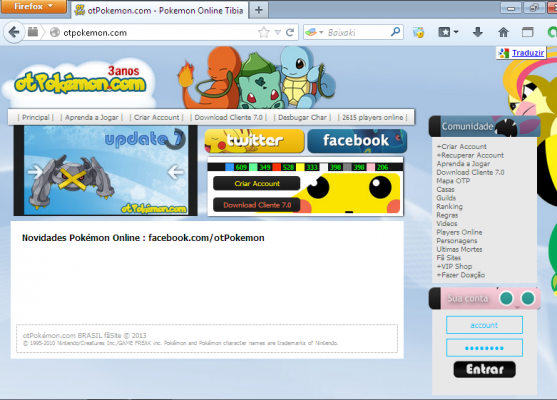Click the pink swatch beside 206
Image resolution: width=557 pixels, height=400 pixels.
(x=371, y=167)
